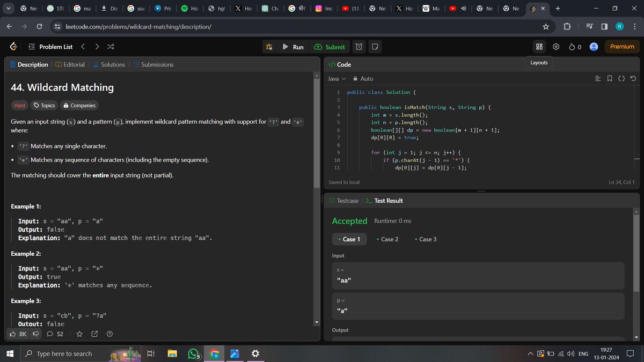This screenshot has width=644, height=362.
Task: Go back in the browser
Action: pos(10,27)
